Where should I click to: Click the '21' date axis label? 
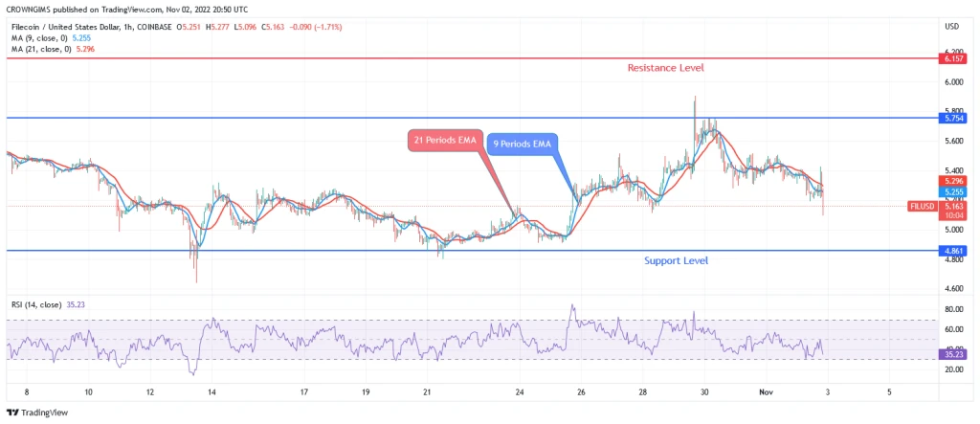[426, 392]
